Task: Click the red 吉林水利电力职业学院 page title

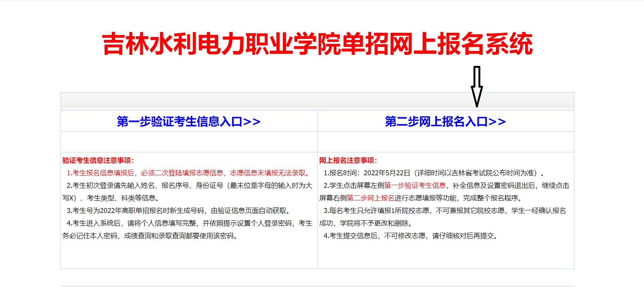Action: tap(317, 44)
